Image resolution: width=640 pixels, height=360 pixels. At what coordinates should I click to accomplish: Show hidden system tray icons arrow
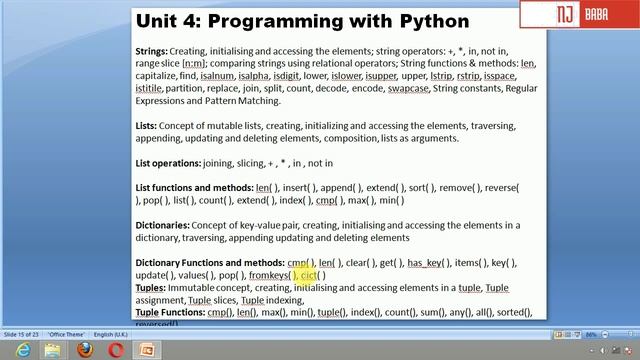coord(591,351)
